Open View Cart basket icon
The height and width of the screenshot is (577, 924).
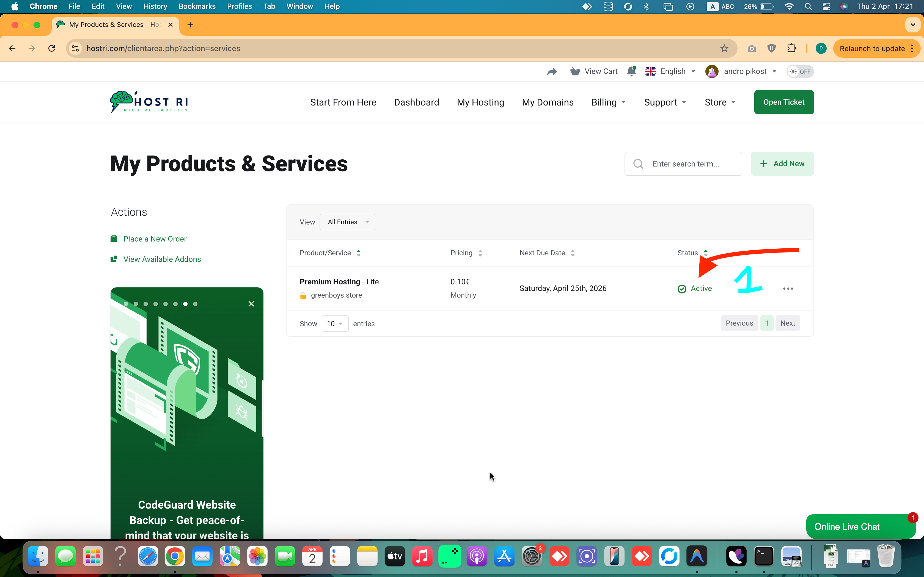575,71
